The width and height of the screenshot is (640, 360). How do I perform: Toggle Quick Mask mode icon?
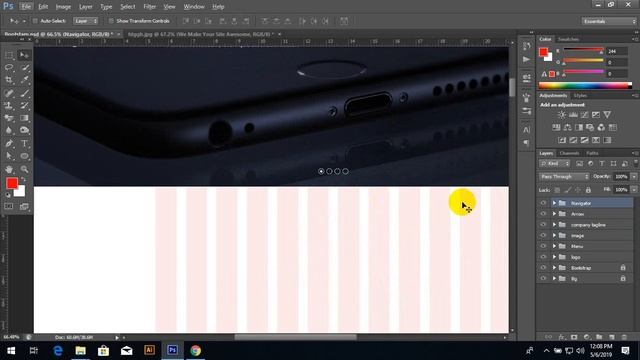coord(9,207)
